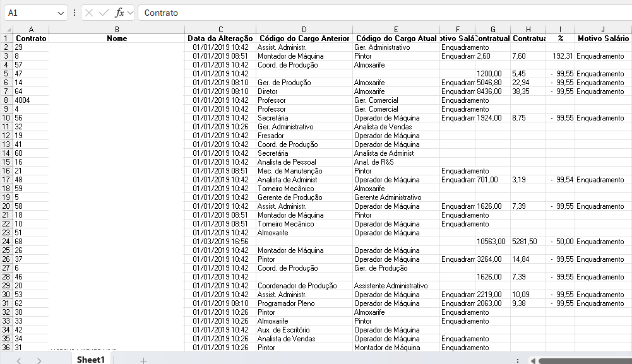Select column C header
The width and height of the screenshot is (632, 364).
[x=220, y=30]
